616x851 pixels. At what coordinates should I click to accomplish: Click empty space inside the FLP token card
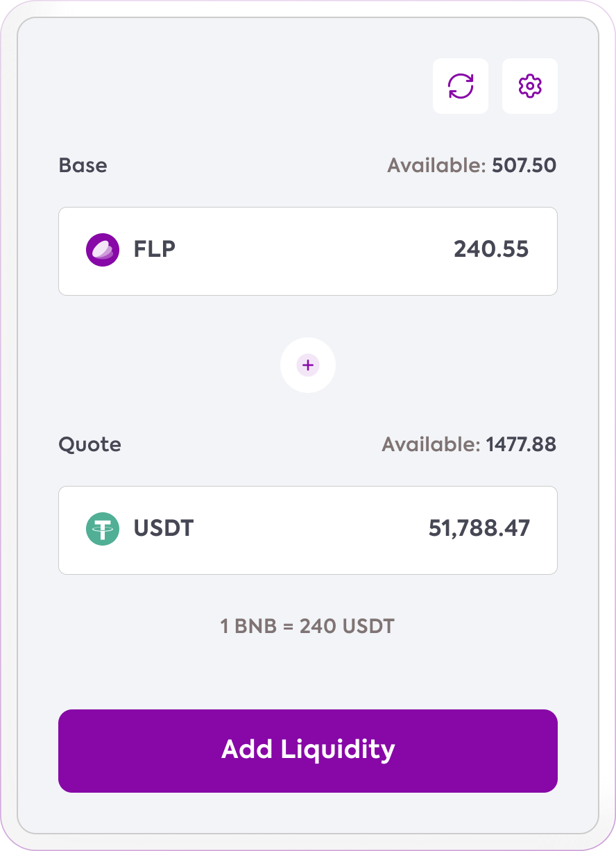pyautogui.click(x=312, y=251)
